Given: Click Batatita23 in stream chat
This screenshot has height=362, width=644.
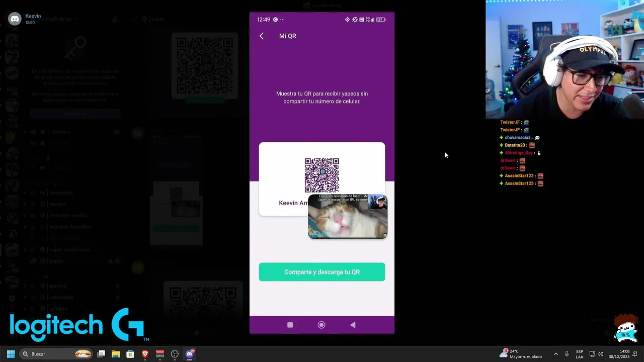Looking at the screenshot, I should pos(515,145).
